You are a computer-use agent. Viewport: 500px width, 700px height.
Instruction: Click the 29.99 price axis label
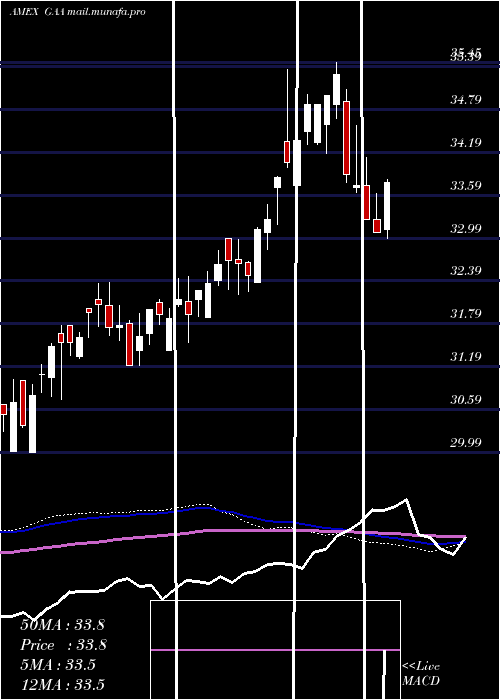click(466, 442)
